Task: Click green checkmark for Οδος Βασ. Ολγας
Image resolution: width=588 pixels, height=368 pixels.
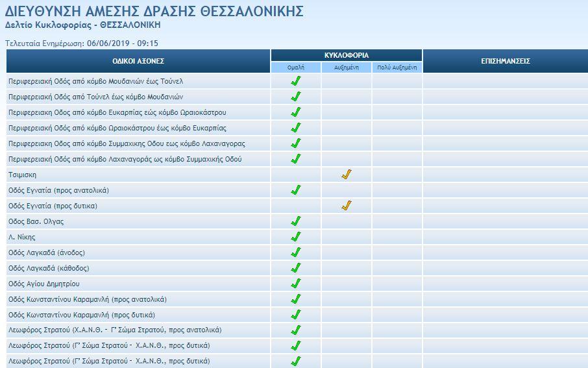Action: point(296,221)
